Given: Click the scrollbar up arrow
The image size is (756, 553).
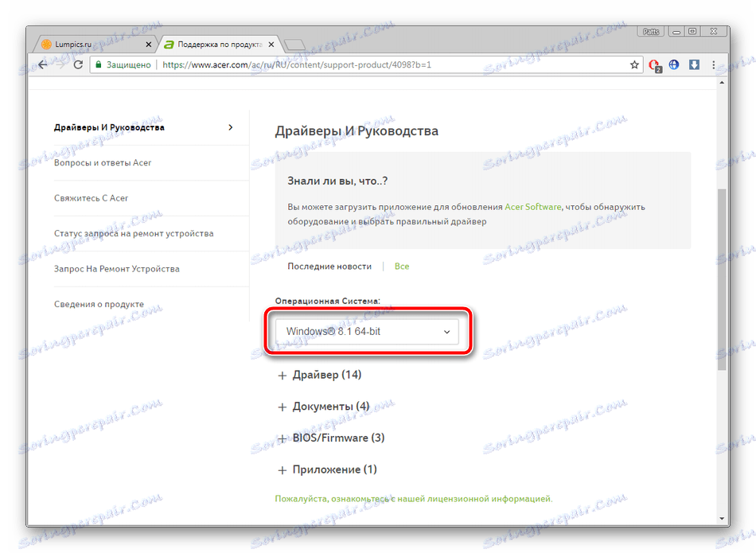Looking at the screenshot, I should coord(722,83).
